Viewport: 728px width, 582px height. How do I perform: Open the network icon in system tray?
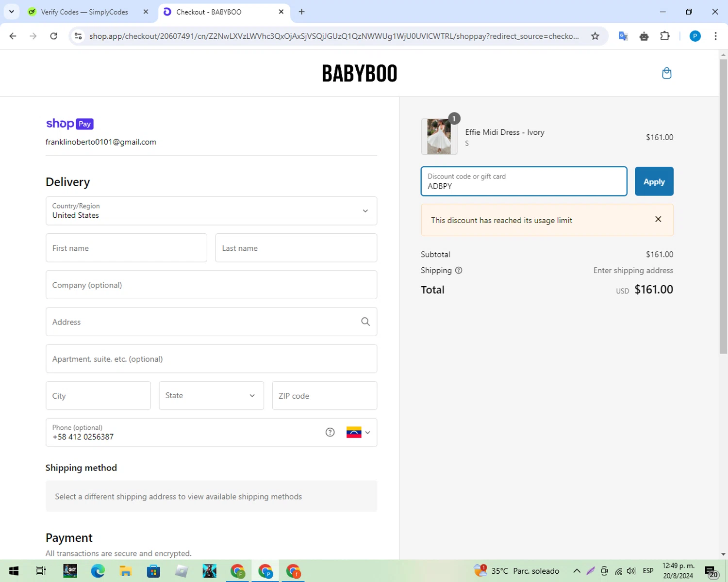coord(618,571)
